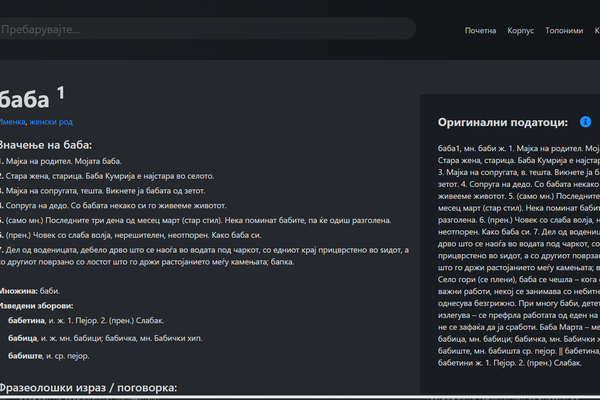Viewport: 600px width, 400px height.
Task: Select the cut-off nav item after Топоними
Action: pos(596,31)
